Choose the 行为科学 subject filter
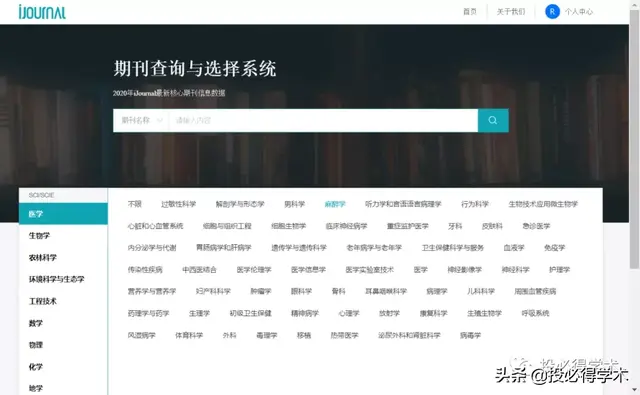 475,204
